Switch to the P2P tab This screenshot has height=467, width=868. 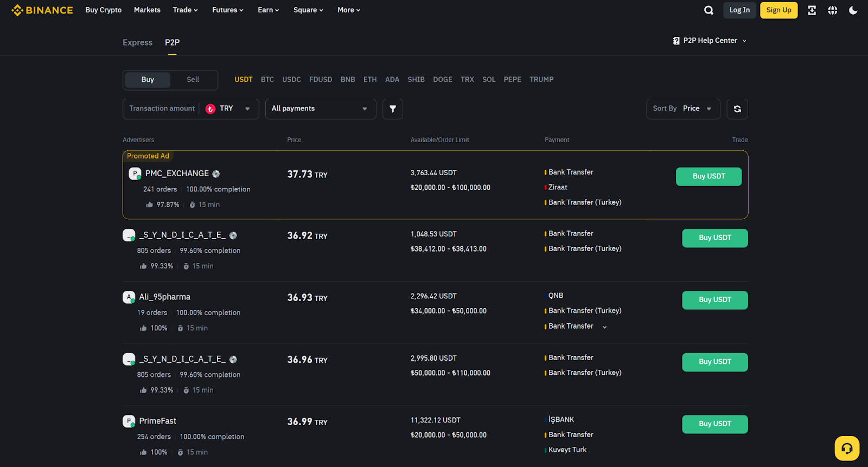click(173, 42)
